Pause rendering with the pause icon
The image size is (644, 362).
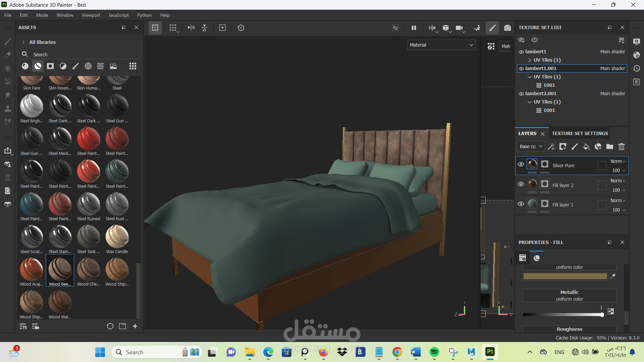414,28
